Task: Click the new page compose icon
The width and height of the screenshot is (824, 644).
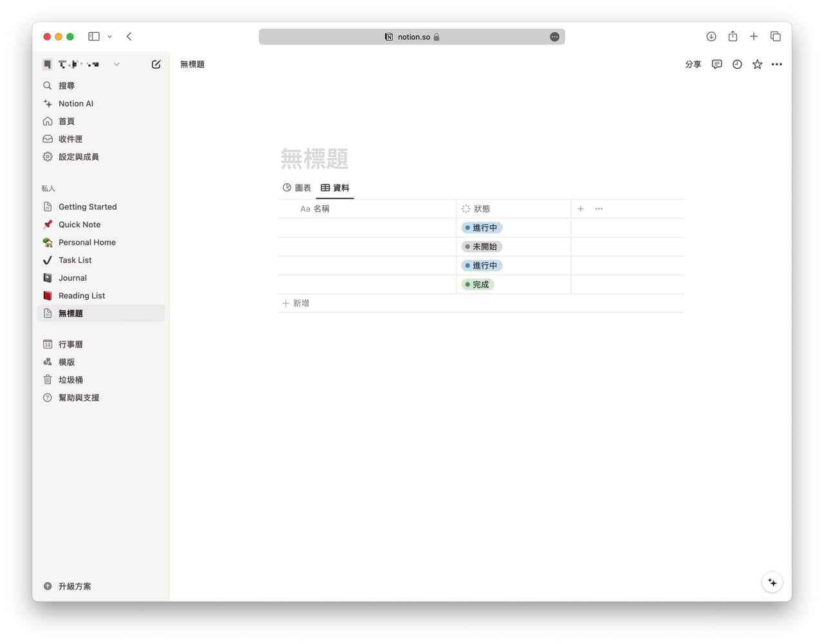Action: (x=156, y=64)
